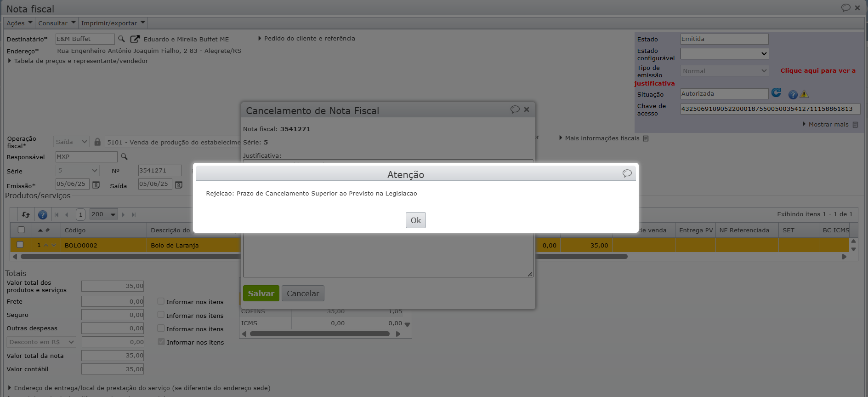The image size is (868, 397).
Task: Click the Código column header
Action: pyautogui.click(x=103, y=230)
